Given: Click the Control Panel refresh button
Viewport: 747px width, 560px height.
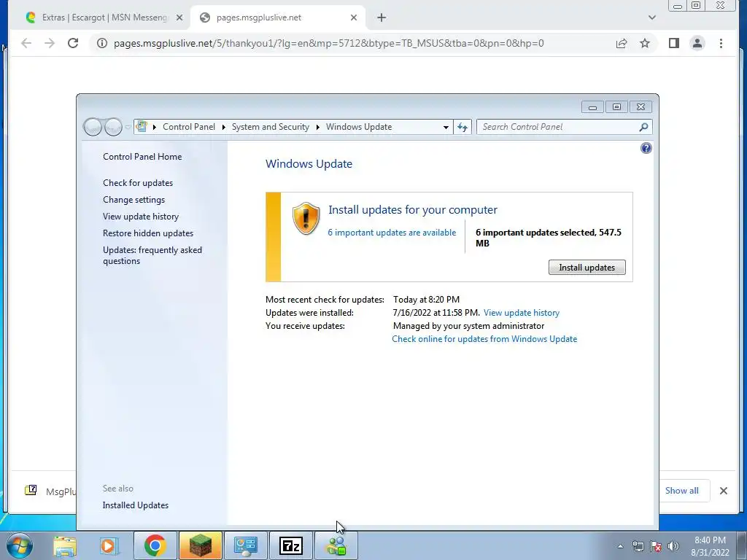Looking at the screenshot, I should point(462,127).
